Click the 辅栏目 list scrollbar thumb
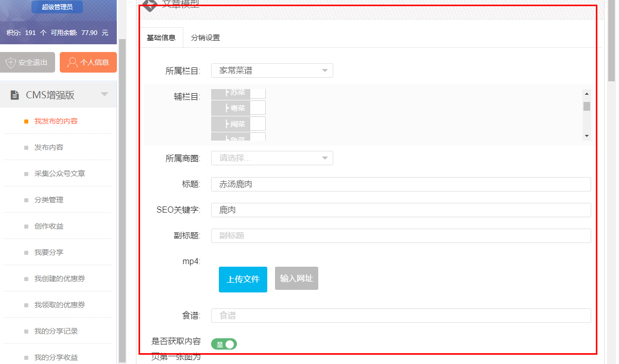This screenshot has height=364, width=619. click(587, 107)
